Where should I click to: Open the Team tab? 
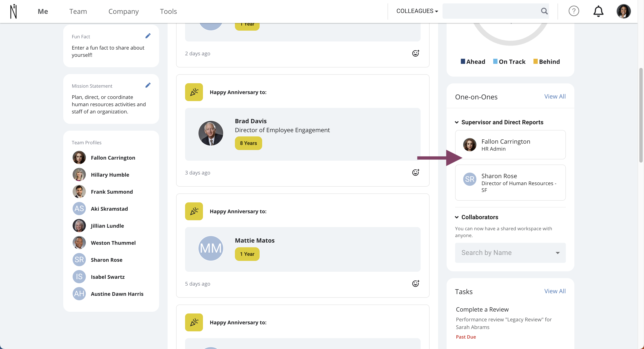78,11
